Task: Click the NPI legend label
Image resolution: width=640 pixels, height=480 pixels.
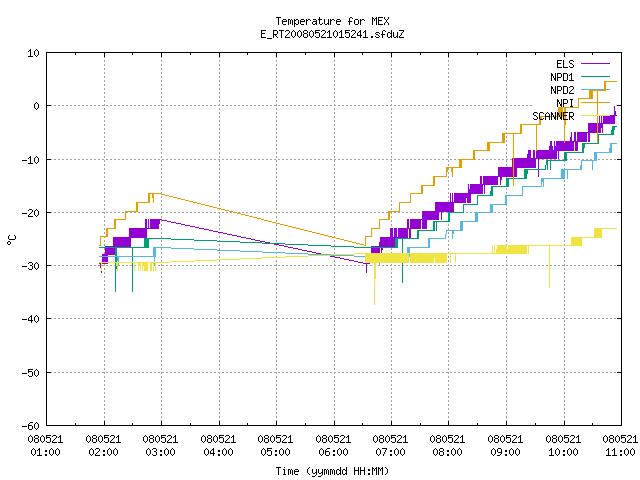Action: (565, 103)
